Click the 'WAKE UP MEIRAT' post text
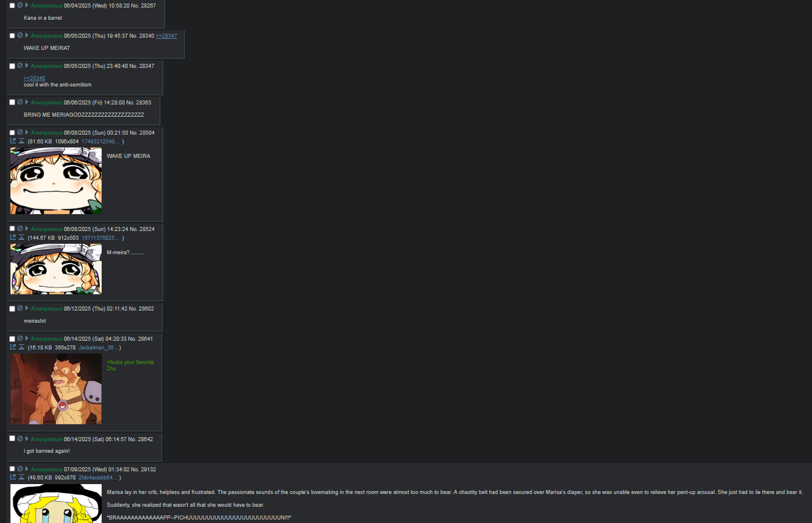812x523 pixels. 47,48
